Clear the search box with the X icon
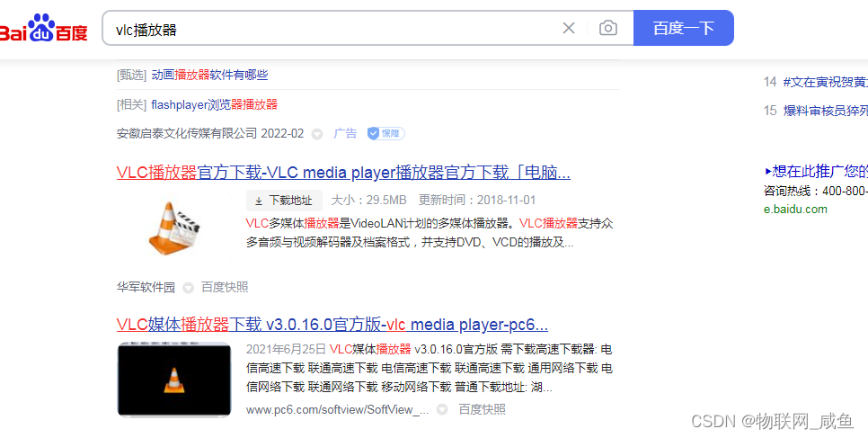868x438 pixels. point(569,28)
